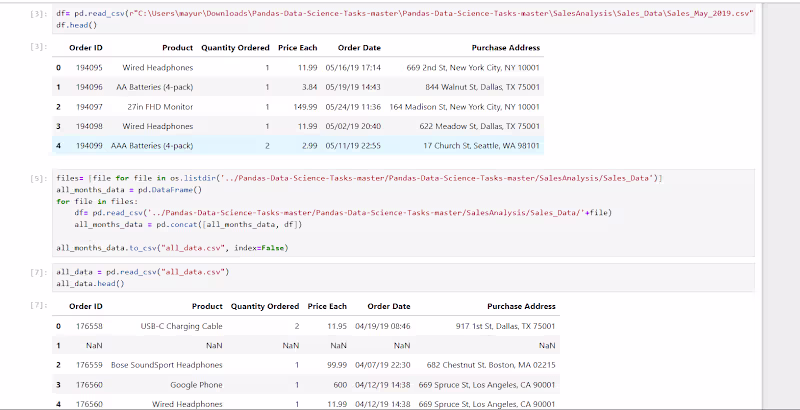
Task: Place cursor on the df.head() line
Action: [x=77, y=24]
